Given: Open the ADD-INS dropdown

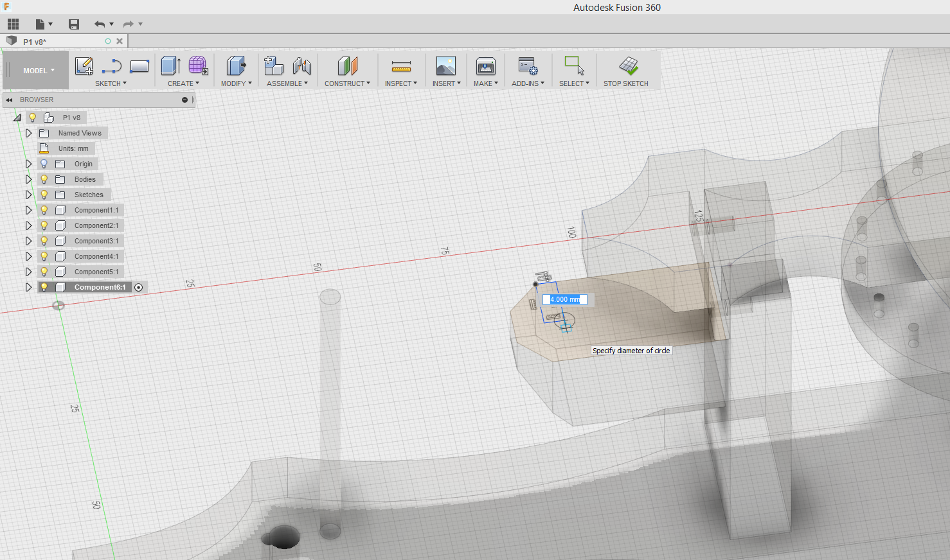Looking at the screenshot, I should (528, 83).
